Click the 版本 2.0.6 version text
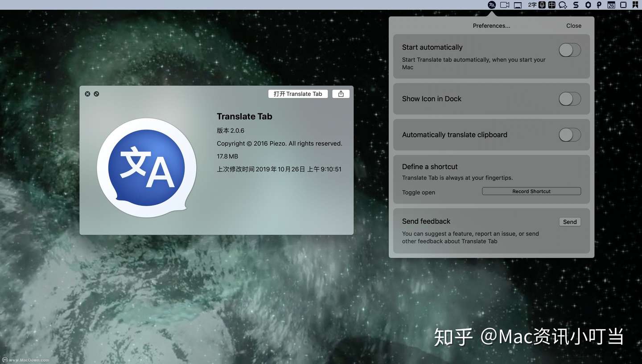Screen dimensions: 642x364 (230, 131)
